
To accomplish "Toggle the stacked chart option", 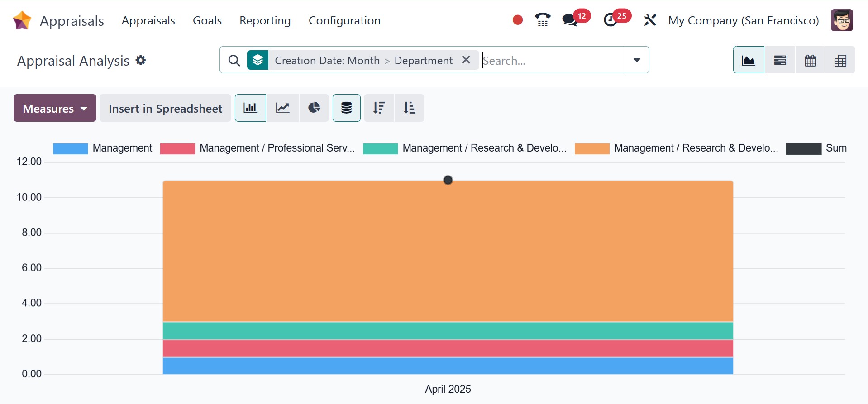I will point(347,108).
